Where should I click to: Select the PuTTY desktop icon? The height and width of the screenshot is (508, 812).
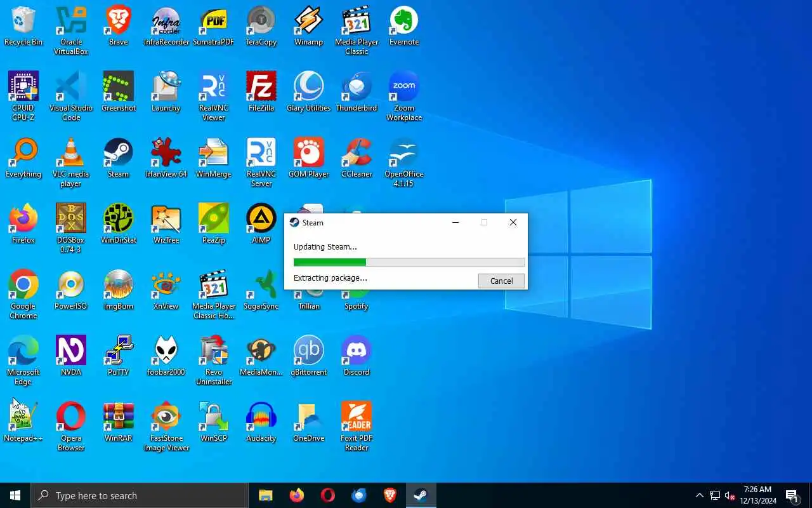[119, 356]
